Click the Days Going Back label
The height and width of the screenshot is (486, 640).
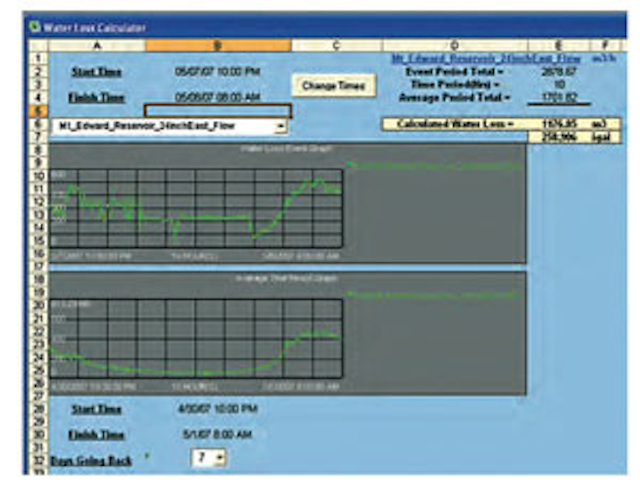[x=91, y=461]
